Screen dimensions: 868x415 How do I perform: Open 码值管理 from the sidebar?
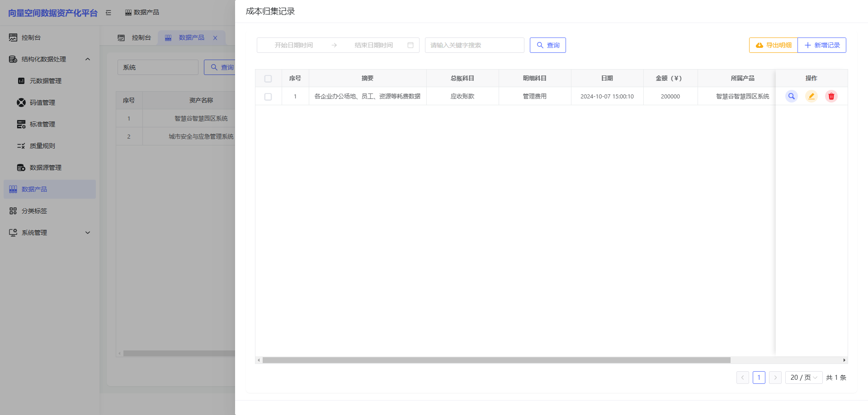point(42,103)
